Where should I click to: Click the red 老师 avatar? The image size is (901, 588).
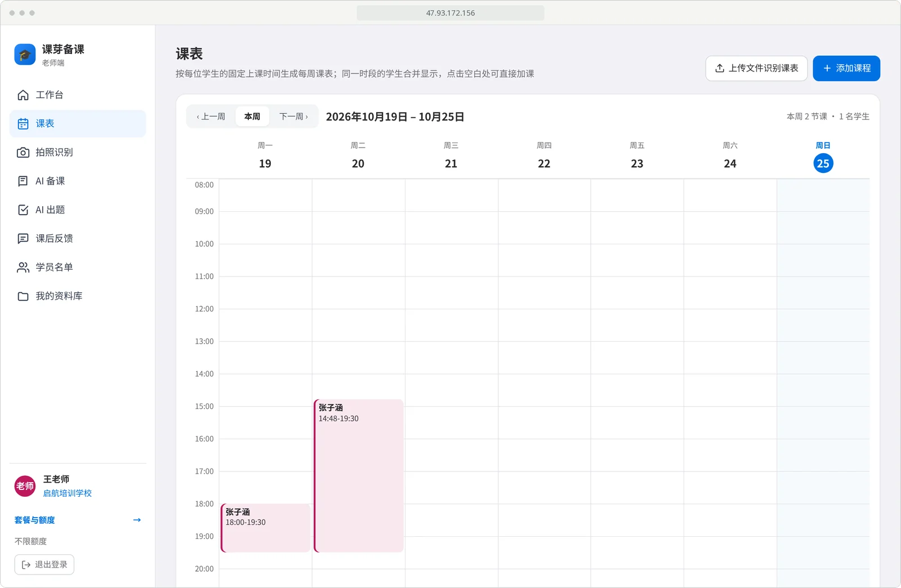click(x=25, y=486)
